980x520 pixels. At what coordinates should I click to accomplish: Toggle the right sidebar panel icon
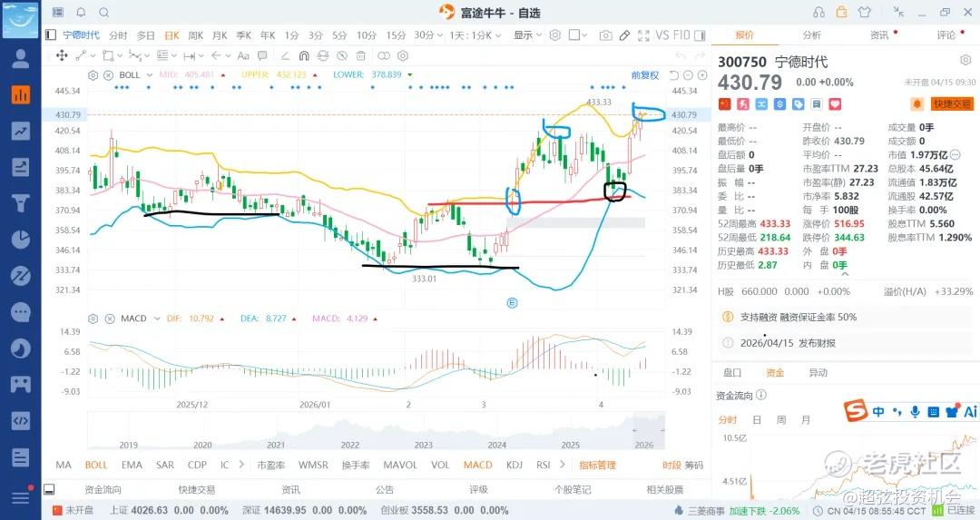pyautogui.click(x=700, y=35)
